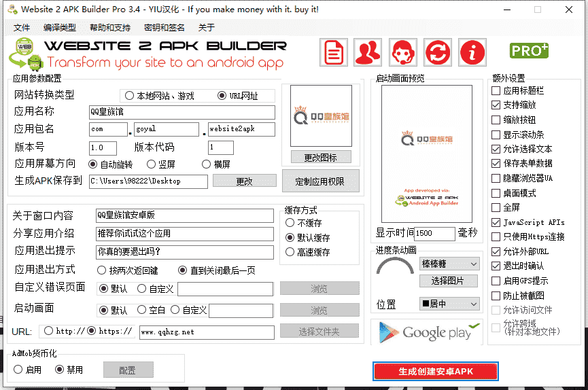Click the splash screen preview image
The width and height of the screenshot is (588, 390).
point(427,154)
